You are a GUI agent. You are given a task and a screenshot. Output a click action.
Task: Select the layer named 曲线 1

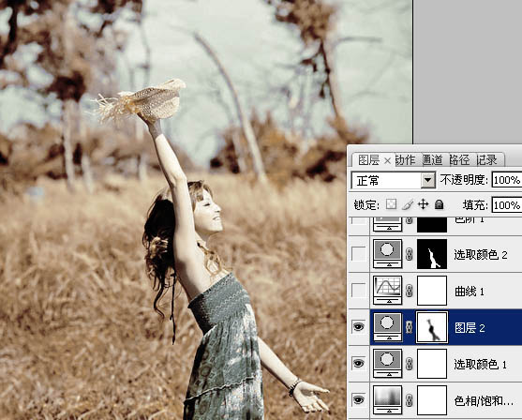coord(470,292)
